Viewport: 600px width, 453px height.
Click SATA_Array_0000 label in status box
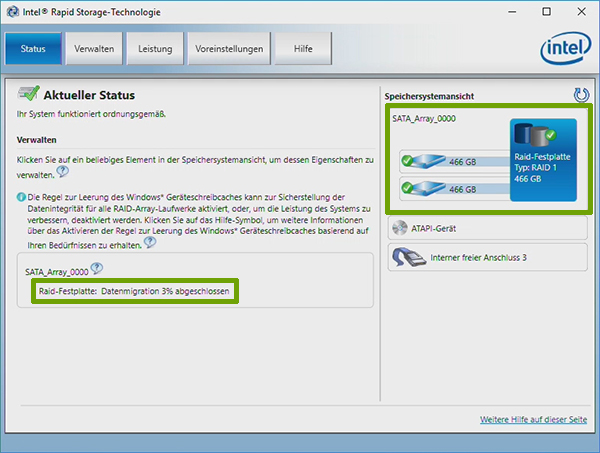(x=57, y=272)
